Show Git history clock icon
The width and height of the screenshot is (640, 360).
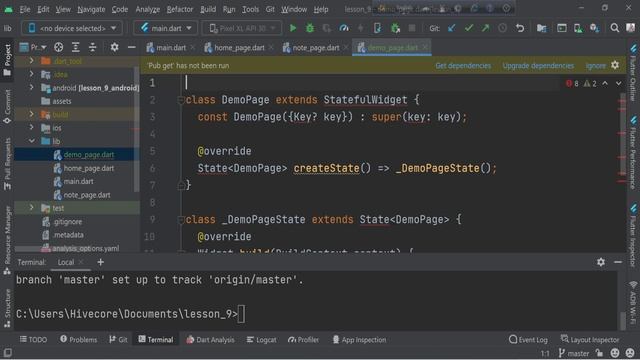point(502,28)
